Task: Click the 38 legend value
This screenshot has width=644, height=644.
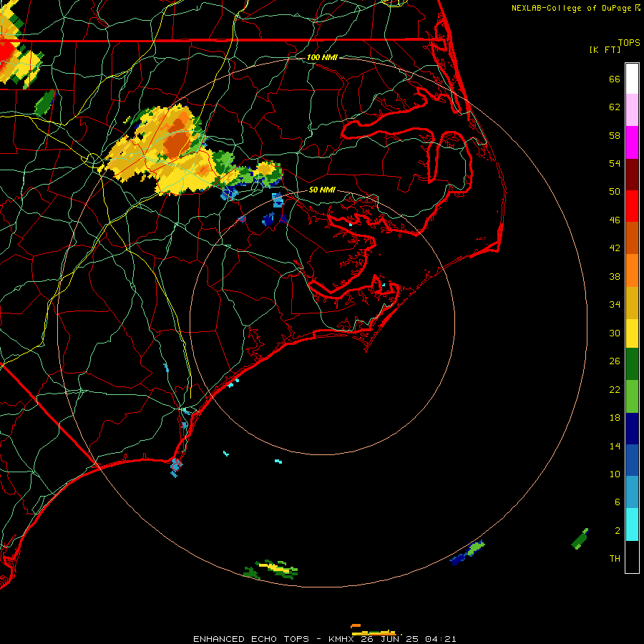Action: (x=615, y=277)
